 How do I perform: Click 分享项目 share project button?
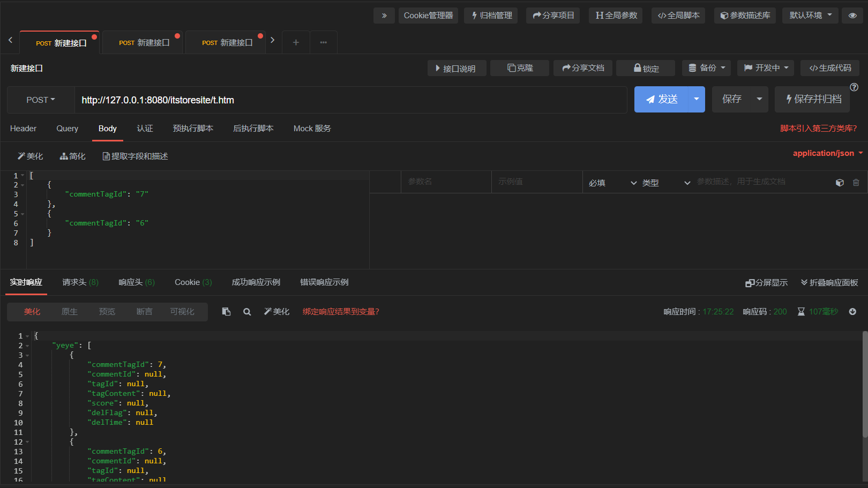(553, 16)
